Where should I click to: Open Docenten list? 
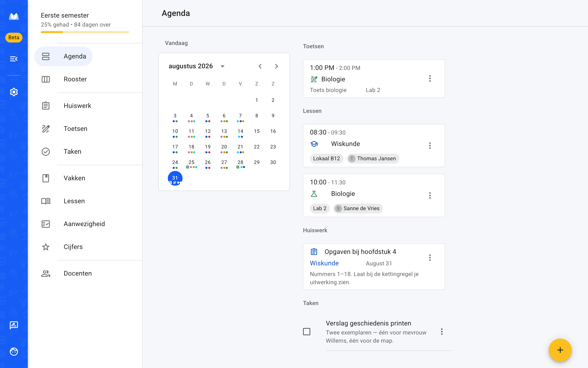tap(78, 273)
